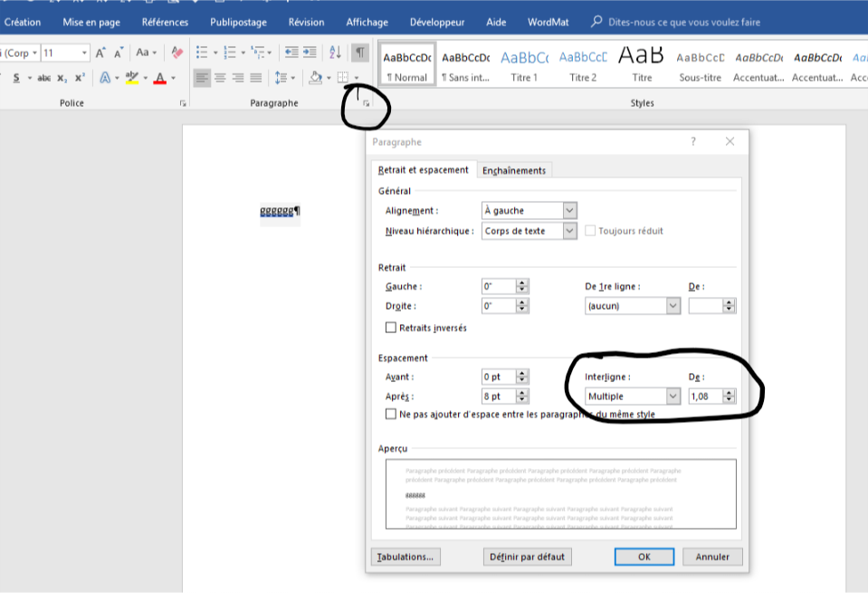Screen dimensions: 868x593
Task: Apply the Sous-titre style
Action: (x=701, y=64)
